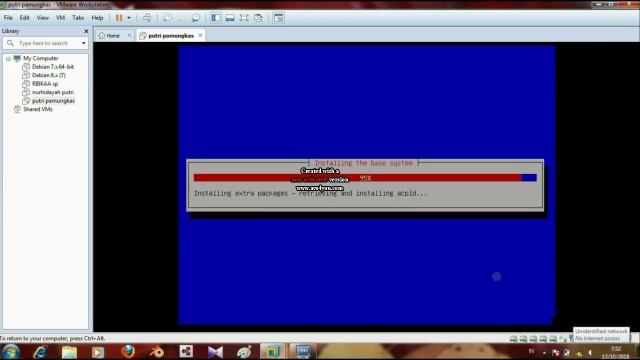Viewport: 640px width, 360px height.
Task: Select the Debian 7.x 64-bit VM
Action: (53, 67)
